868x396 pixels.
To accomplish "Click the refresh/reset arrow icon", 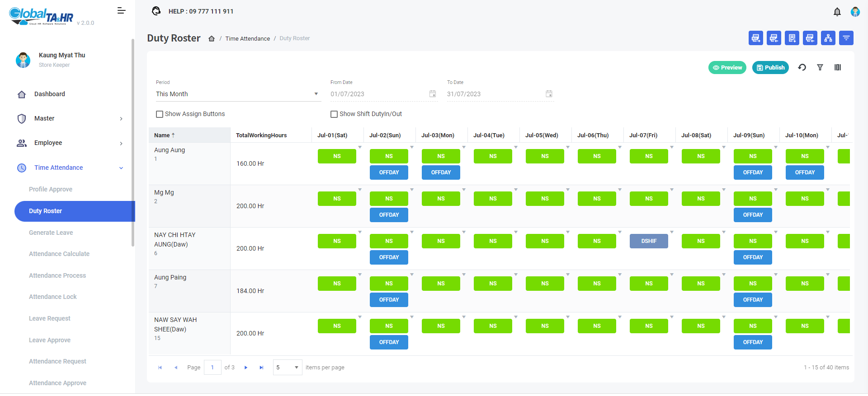I will pos(802,68).
